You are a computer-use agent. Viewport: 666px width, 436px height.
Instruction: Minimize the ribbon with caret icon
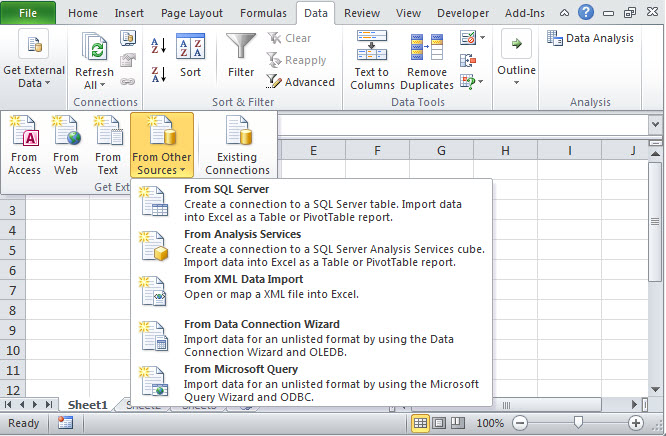point(564,13)
